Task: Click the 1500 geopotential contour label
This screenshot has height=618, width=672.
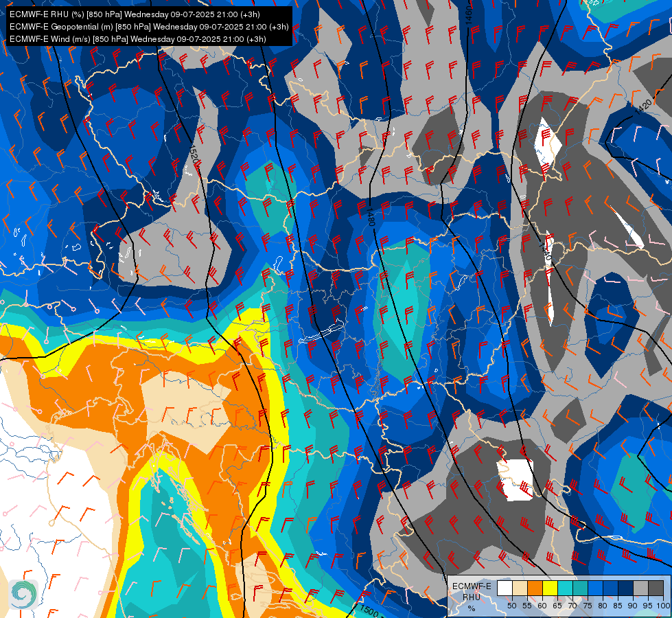Action: tap(369, 610)
